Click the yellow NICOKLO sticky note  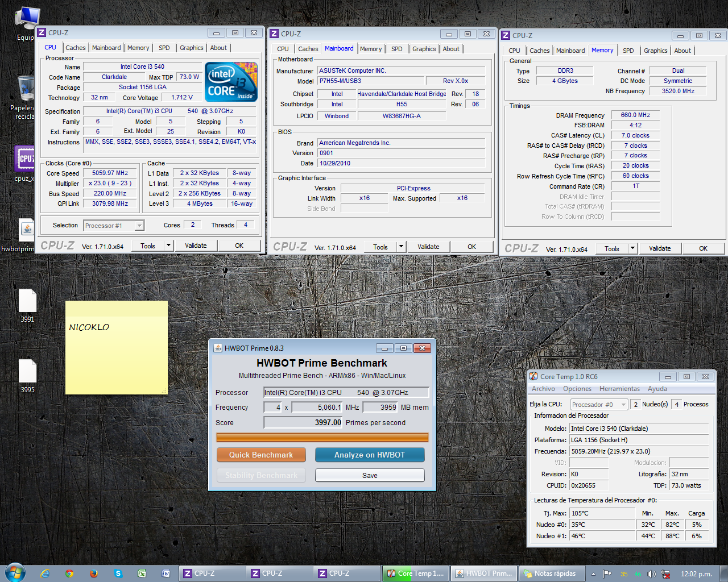point(117,347)
